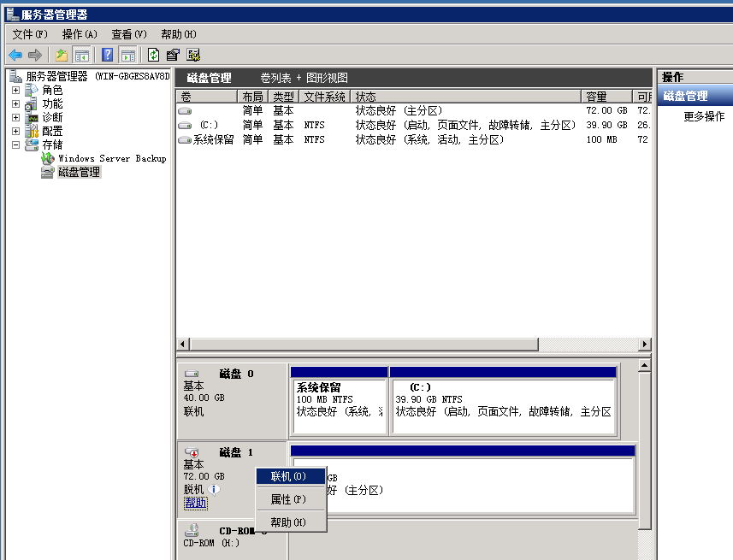Collapse the 存储 tree node
Image resolution: width=733 pixels, height=560 pixels.
pyautogui.click(x=15, y=144)
